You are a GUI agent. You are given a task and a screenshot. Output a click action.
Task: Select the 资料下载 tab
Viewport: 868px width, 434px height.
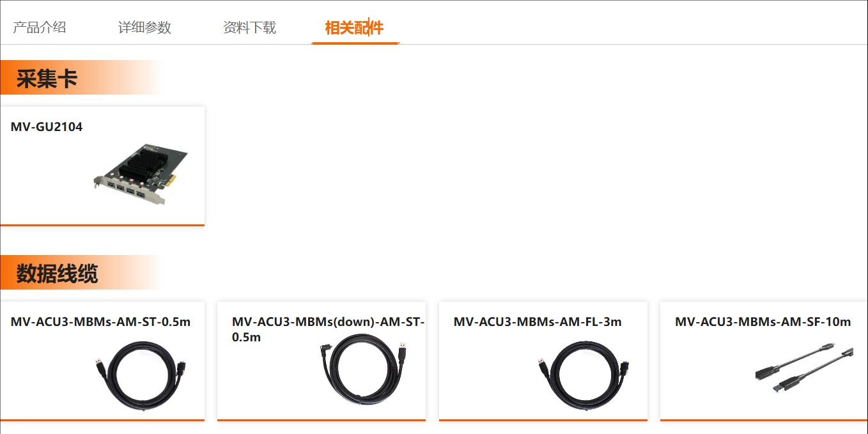click(249, 27)
